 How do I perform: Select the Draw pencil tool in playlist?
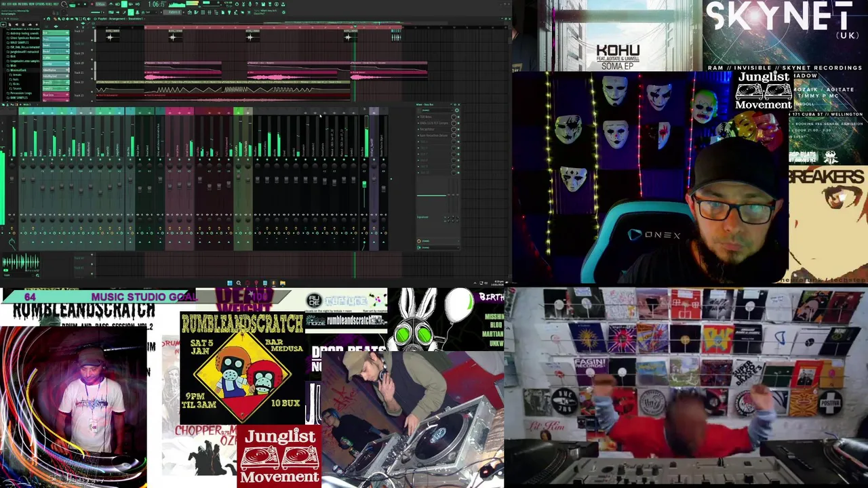click(55, 19)
